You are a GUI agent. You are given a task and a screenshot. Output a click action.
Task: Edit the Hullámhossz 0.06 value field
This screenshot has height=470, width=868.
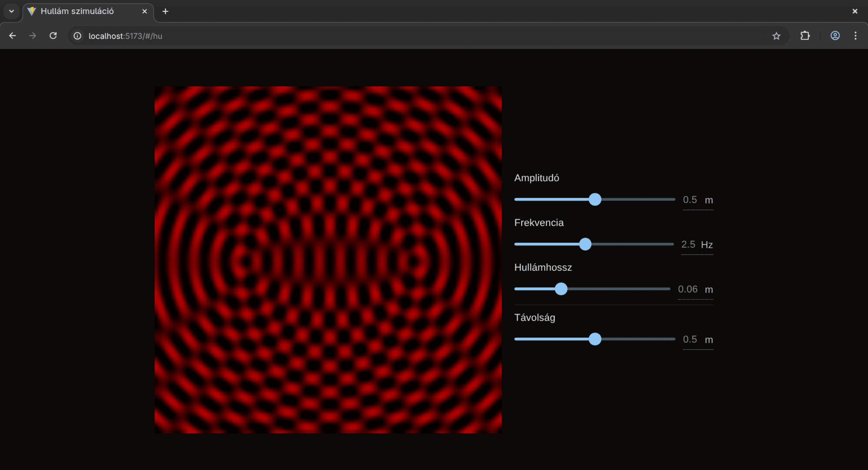(688, 290)
